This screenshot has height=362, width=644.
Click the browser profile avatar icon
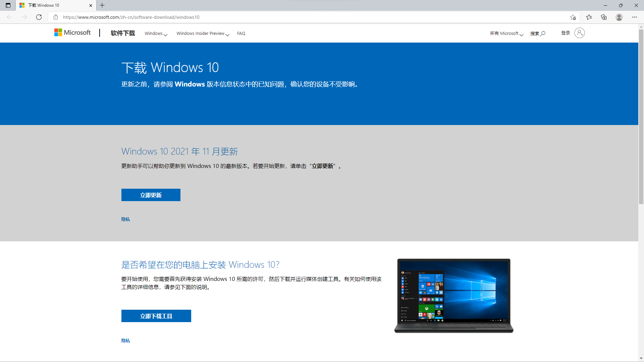click(619, 17)
